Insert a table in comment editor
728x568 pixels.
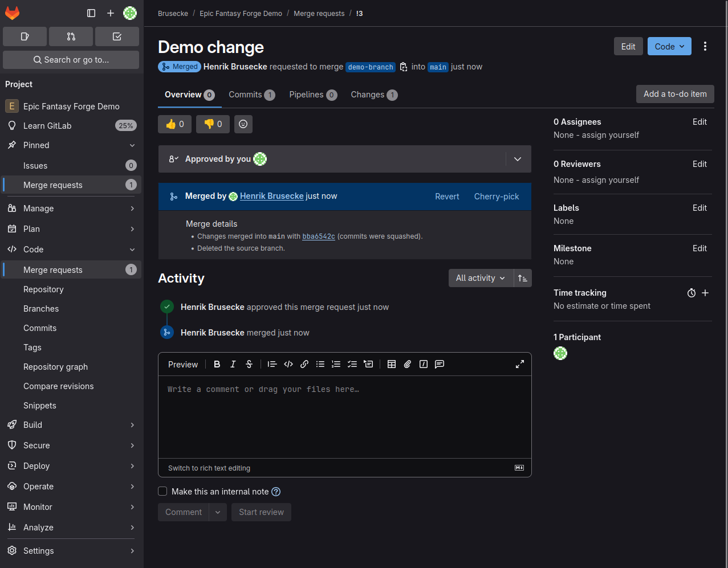click(392, 364)
